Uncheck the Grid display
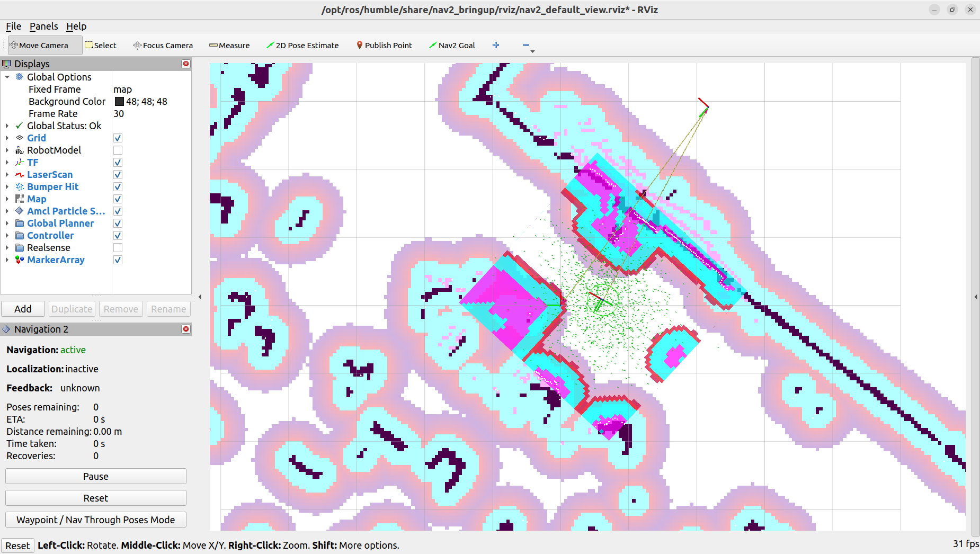The height and width of the screenshot is (554, 980). point(118,138)
